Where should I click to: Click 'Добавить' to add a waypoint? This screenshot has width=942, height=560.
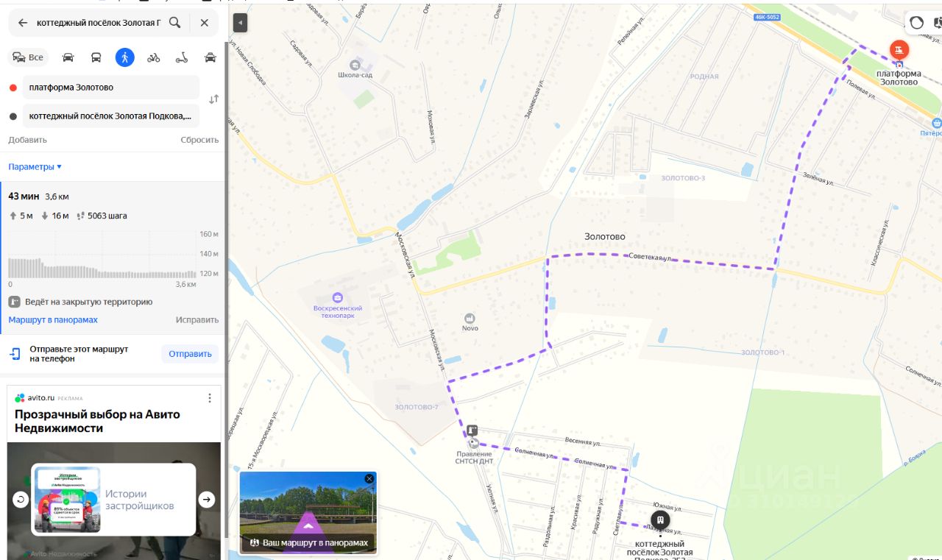28,140
